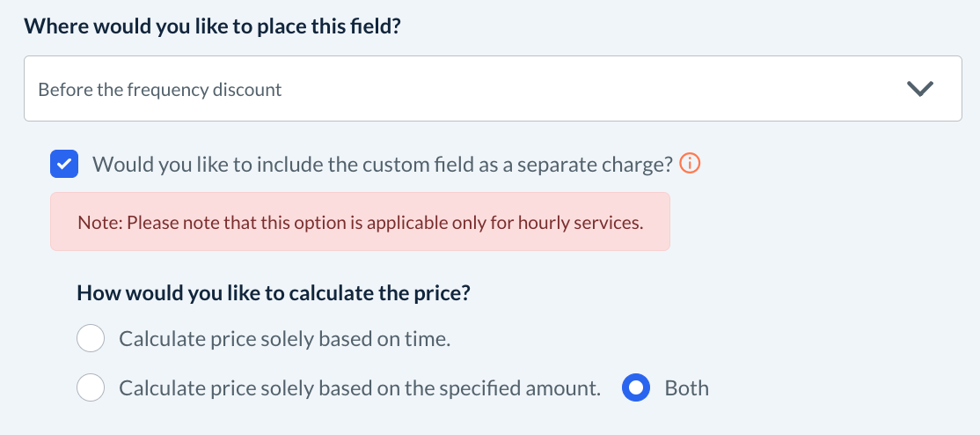The image size is (980, 435).
Task: Select the 'Both' radio button
Action: point(636,387)
